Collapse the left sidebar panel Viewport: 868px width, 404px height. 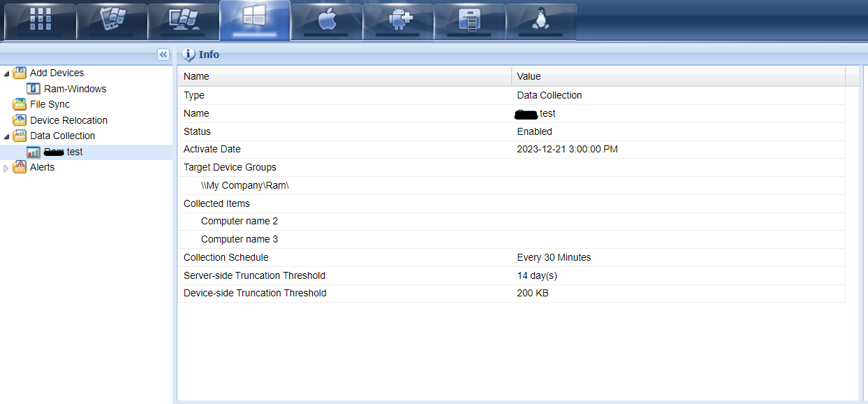click(x=163, y=55)
